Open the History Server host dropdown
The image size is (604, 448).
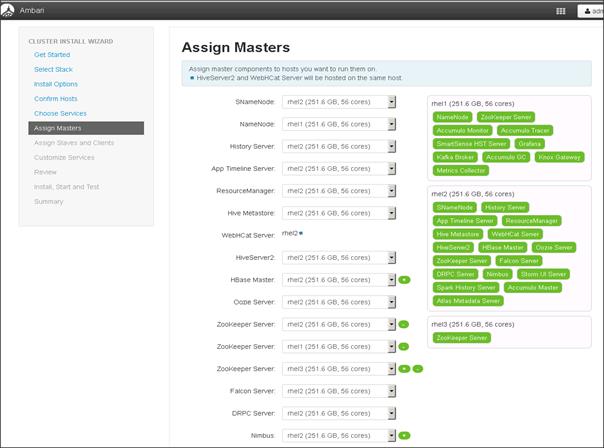pyautogui.click(x=339, y=146)
